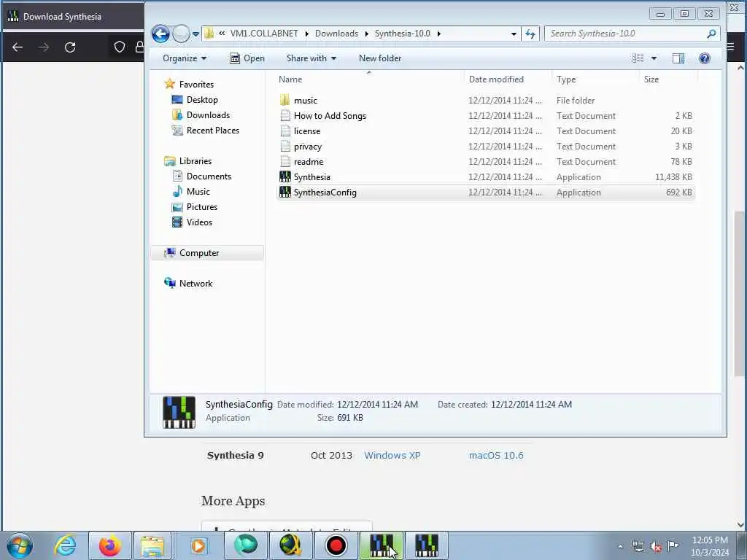
Task: Switch to Firefox on the taskbar
Action: [x=110, y=545]
